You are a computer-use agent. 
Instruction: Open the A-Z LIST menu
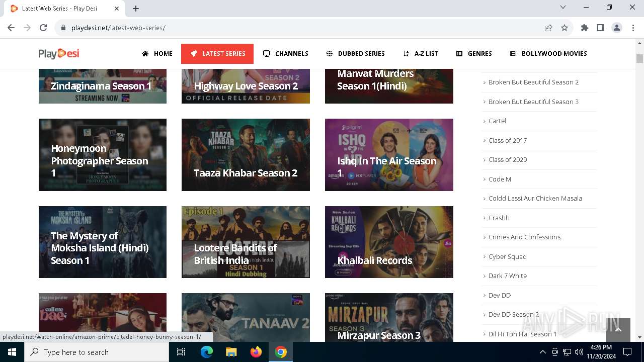click(421, 53)
